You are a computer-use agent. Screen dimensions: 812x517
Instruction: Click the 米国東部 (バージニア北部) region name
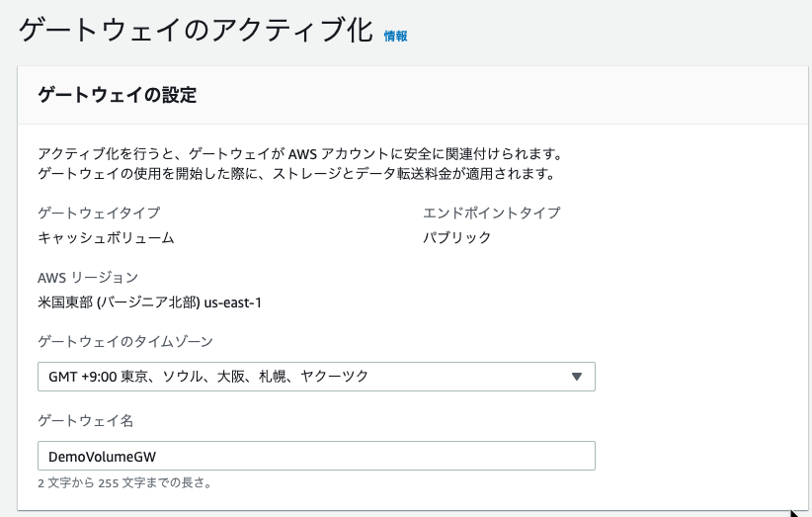119,302
